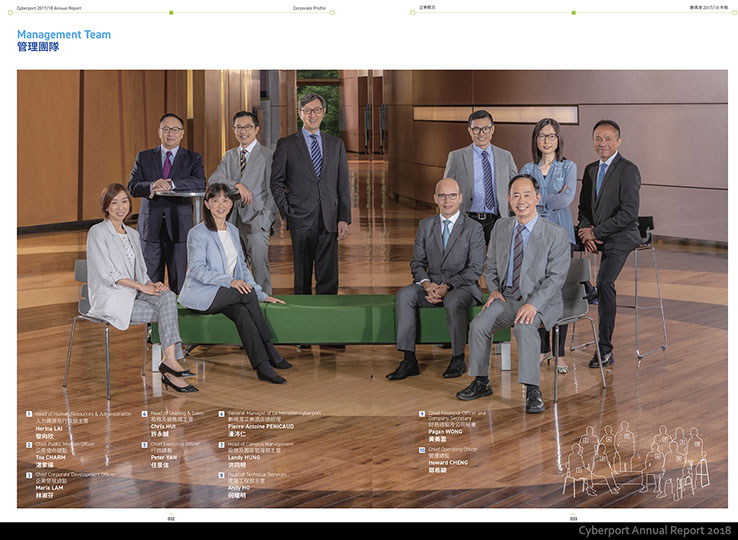Click the white outline seating diagram
Viewport: 738px width, 540px height.
click(x=634, y=459)
